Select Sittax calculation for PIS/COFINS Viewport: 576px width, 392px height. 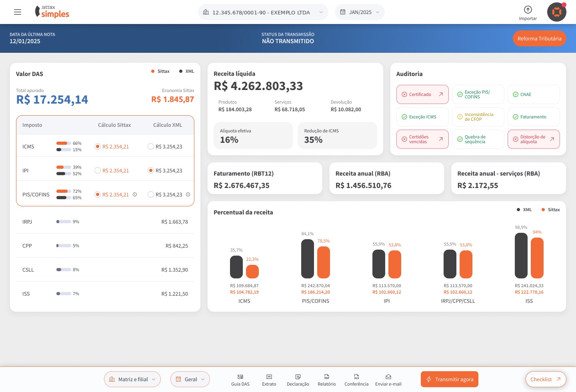(97, 194)
